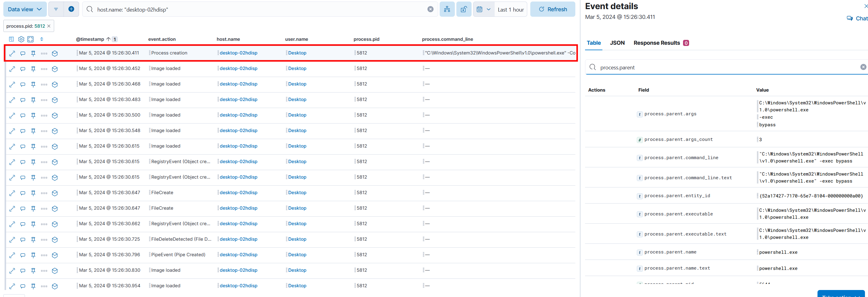This screenshot has height=297, width=868.
Task: Add a note to the Process creation event
Action: [x=23, y=53]
